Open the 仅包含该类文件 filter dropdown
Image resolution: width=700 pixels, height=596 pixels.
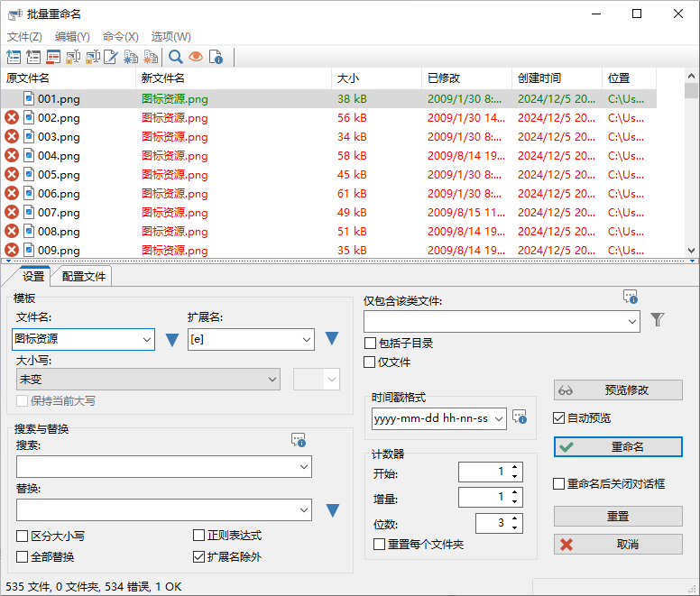click(632, 321)
